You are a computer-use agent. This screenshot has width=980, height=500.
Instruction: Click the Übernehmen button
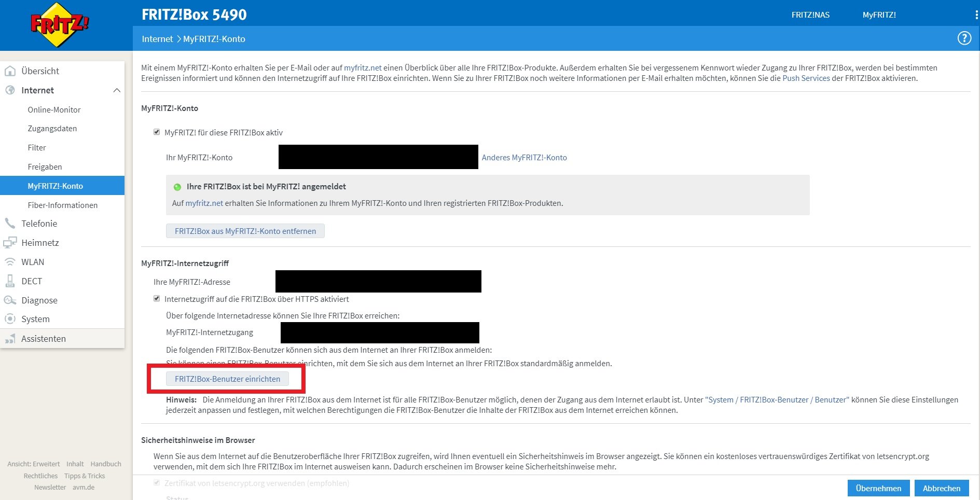pos(878,488)
